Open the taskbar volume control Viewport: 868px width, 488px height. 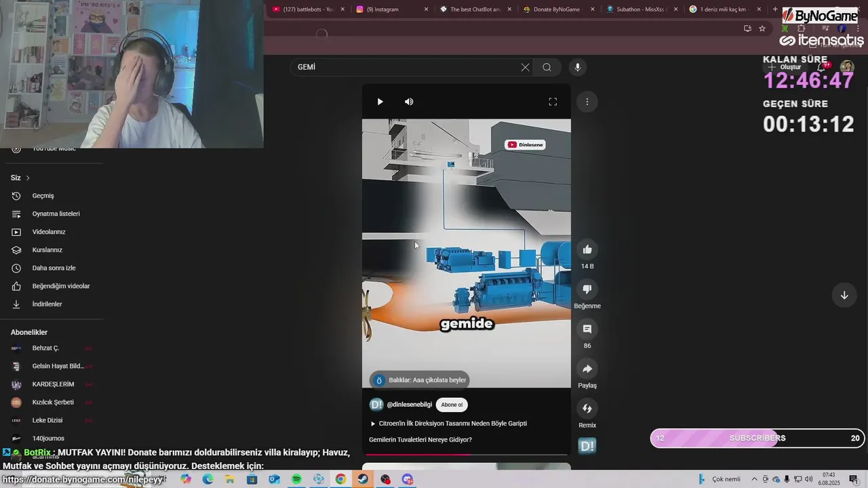[808, 479]
